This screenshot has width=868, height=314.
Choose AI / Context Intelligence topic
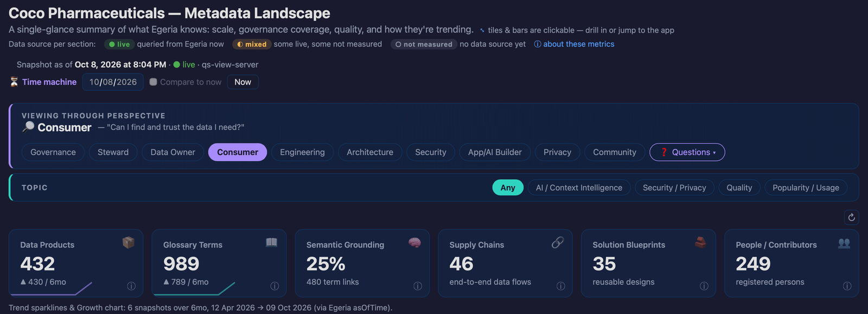[x=579, y=187]
